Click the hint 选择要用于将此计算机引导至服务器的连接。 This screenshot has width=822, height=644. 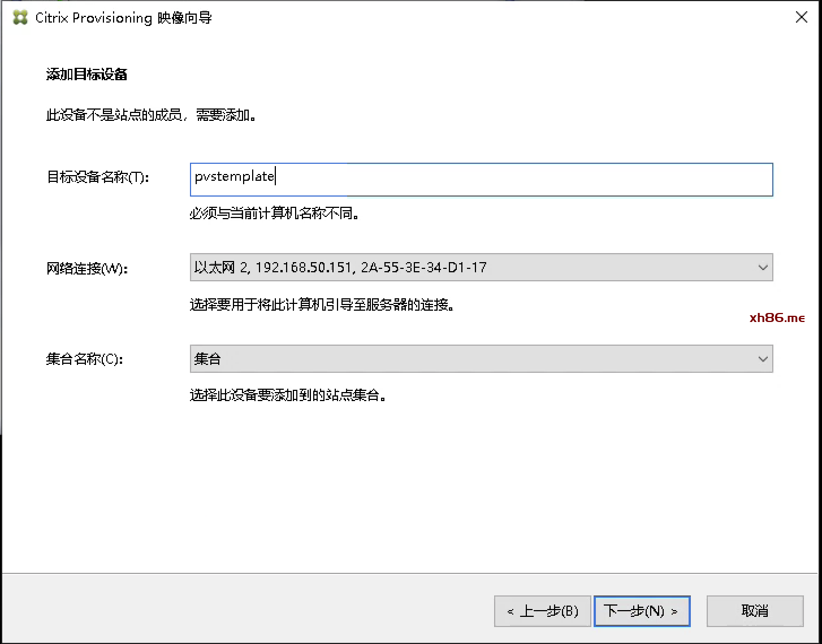pyautogui.click(x=323, y=305)
